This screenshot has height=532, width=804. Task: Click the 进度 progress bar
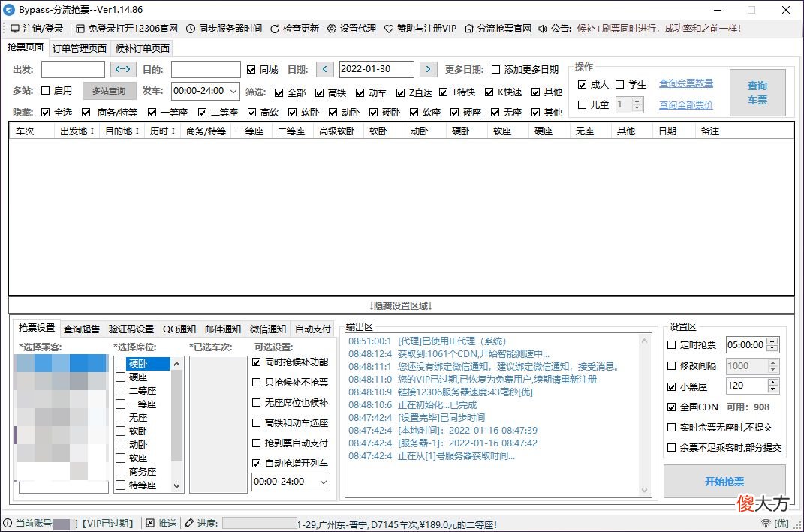[x=260, y=523]
